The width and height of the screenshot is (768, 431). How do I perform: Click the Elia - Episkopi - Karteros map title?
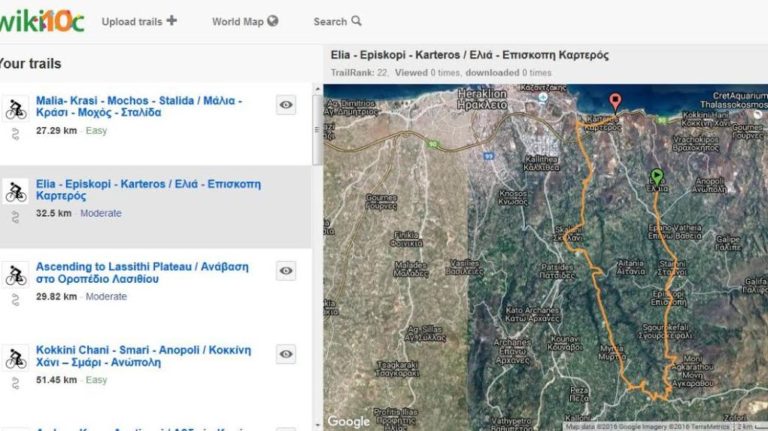[469, 55]
